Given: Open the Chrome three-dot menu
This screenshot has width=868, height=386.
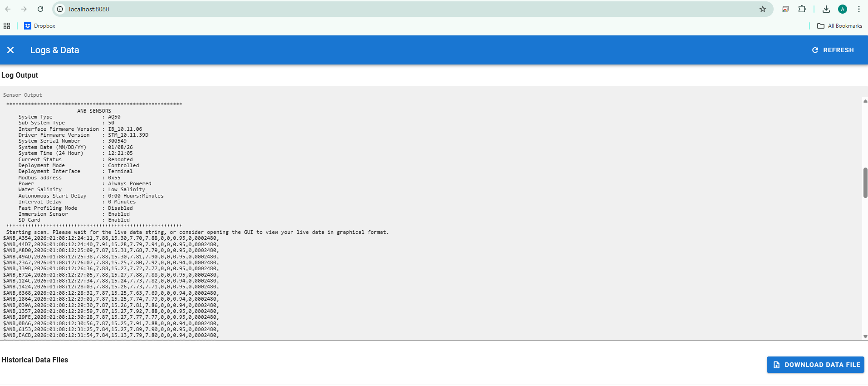Looking at the screenshot, I should point(859,9).
